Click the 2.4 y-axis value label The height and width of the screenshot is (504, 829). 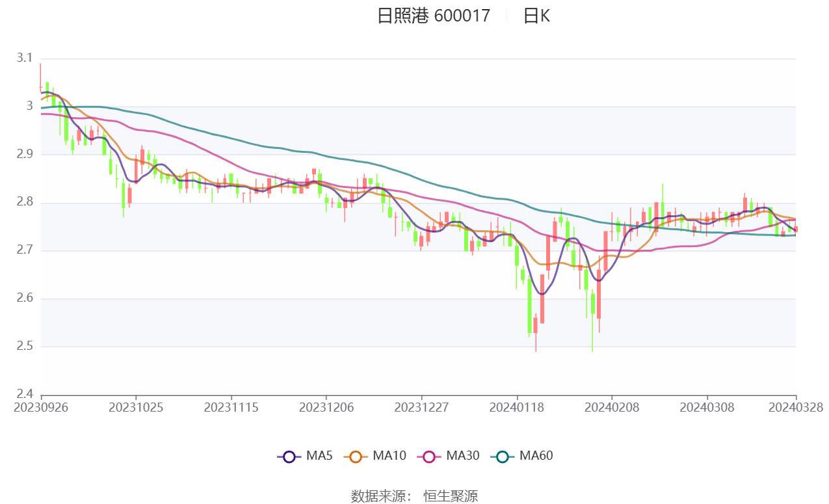[x=24, y=394]
